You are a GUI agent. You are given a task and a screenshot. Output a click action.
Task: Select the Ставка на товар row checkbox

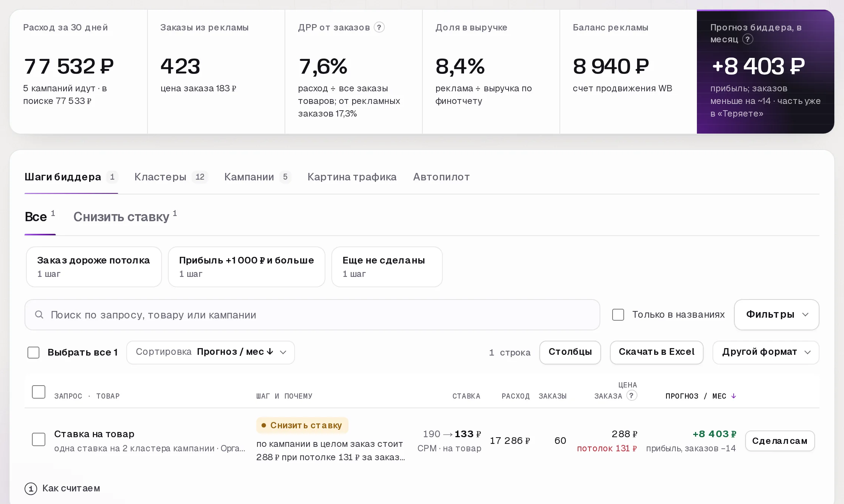tap(39, 439)
